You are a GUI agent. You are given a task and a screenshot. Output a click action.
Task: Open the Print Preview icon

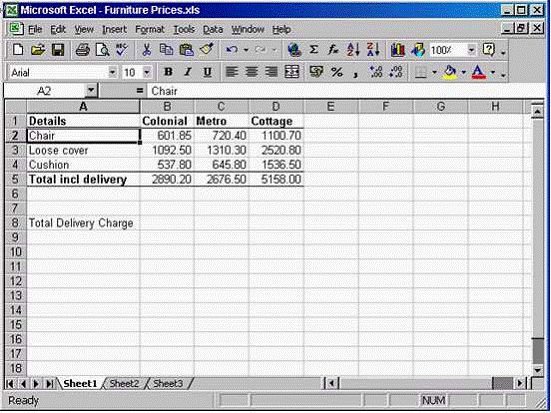[102, 50]
